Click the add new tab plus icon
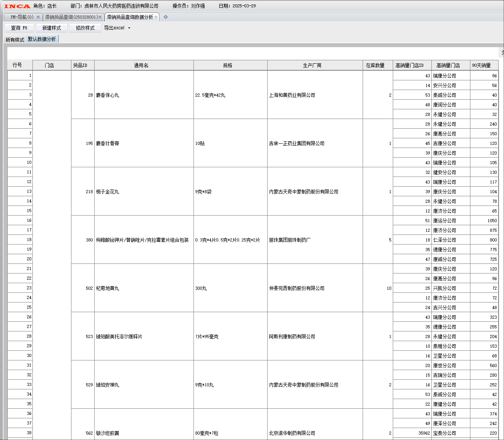The image size is (504, 440). (166, 17)
